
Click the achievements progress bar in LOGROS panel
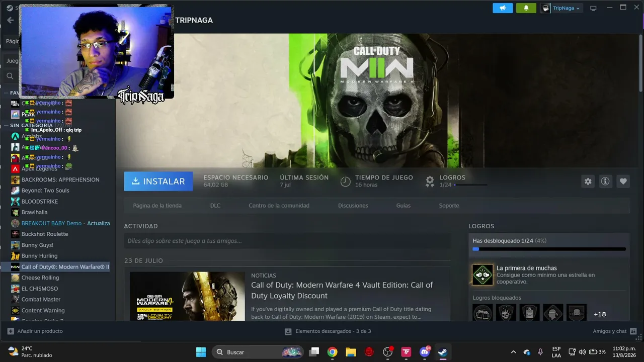[549, 249]
